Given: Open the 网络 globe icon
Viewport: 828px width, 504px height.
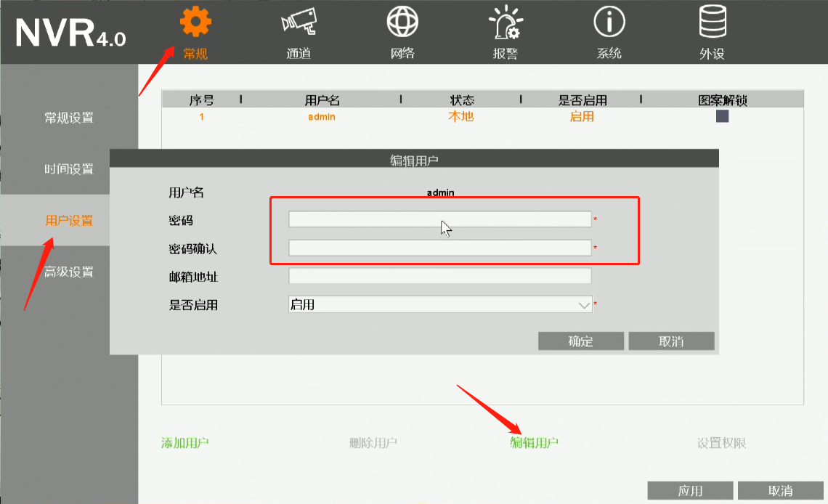Looking at the screenshot, I should point(402,23).
